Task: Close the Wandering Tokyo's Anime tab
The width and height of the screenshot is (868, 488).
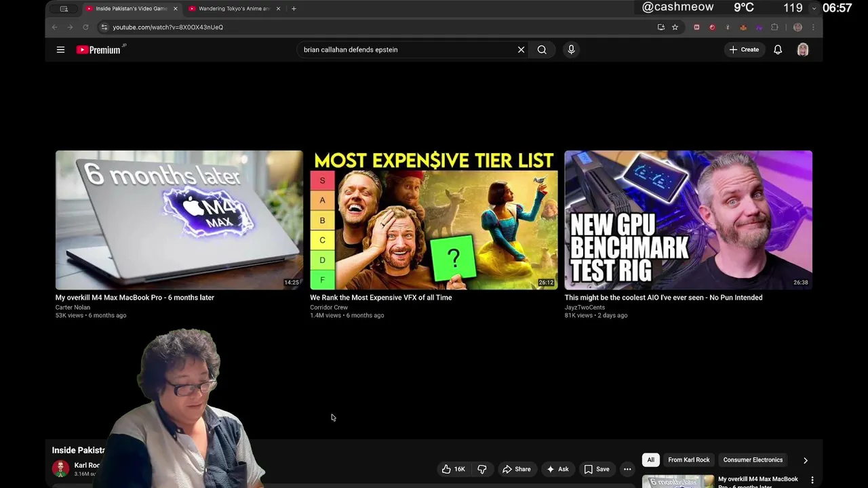Action: point(278,9)
